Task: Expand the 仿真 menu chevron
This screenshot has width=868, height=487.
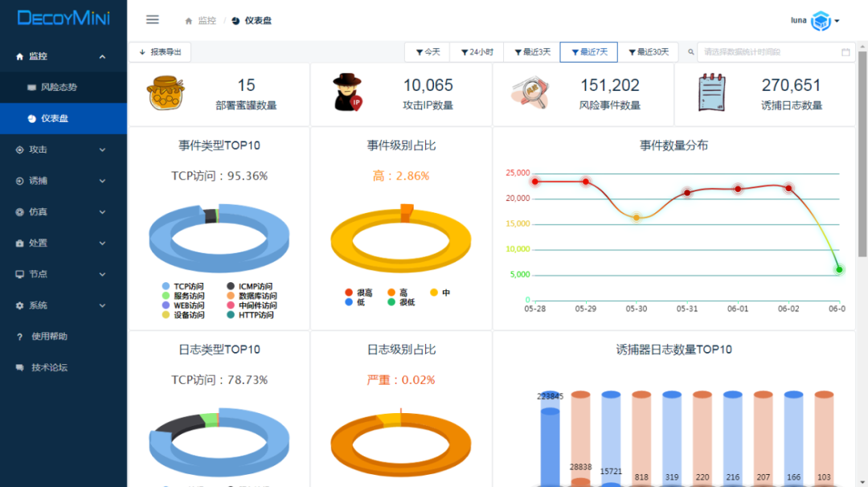Action: point(102,212)
